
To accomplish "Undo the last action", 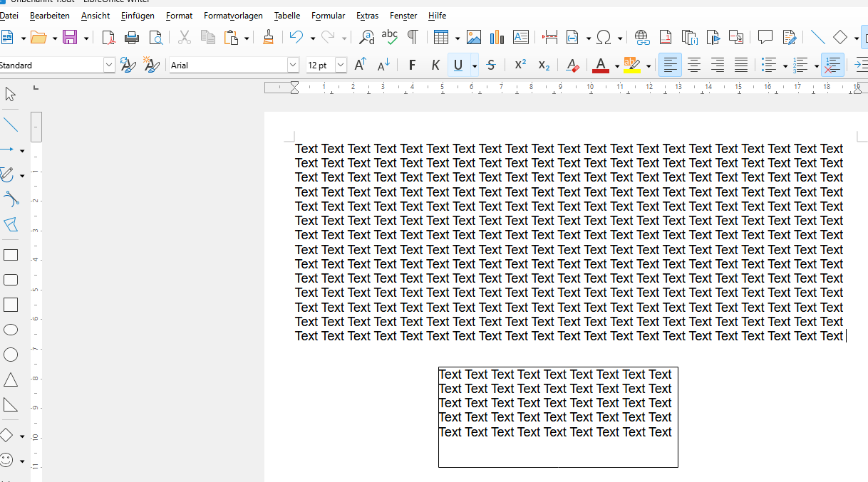I will pos(296,37).
